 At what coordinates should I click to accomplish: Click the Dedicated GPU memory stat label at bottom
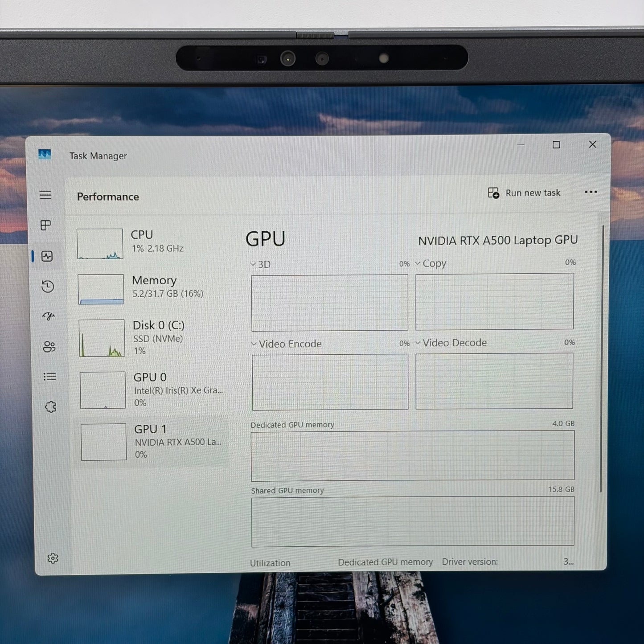pyautogui.click(x=386, y=562)
